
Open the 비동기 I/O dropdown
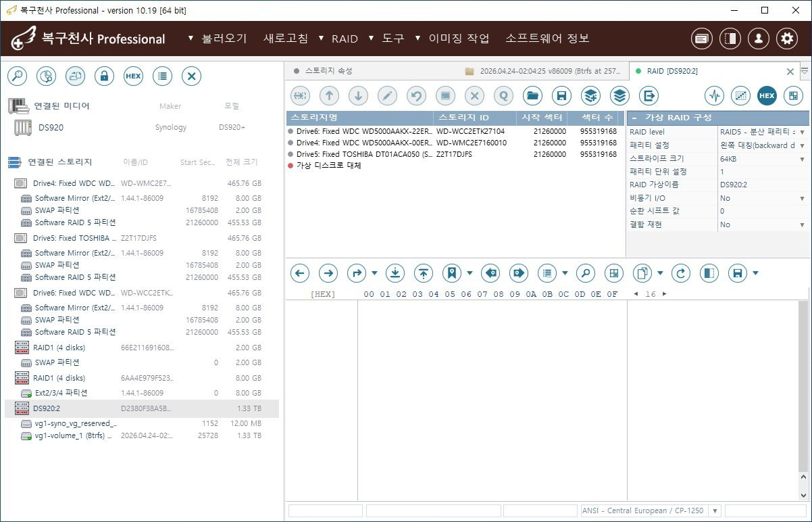(x=803, y=198)
